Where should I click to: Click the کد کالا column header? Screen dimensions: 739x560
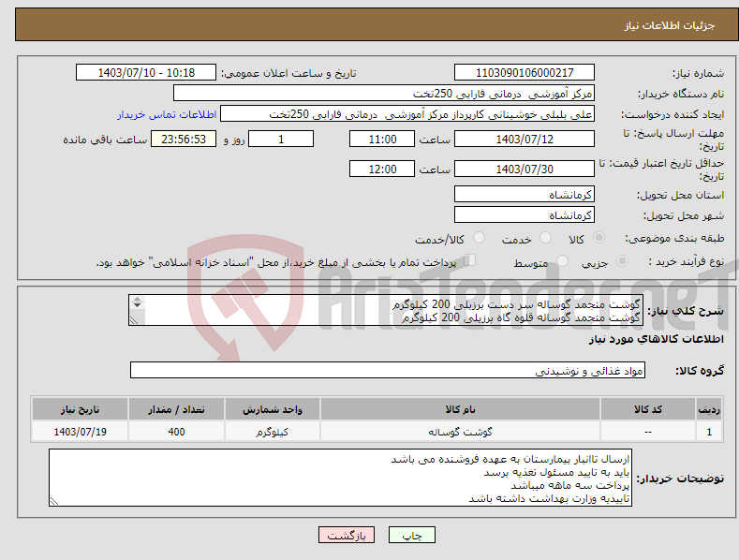(x=648, y=409)
